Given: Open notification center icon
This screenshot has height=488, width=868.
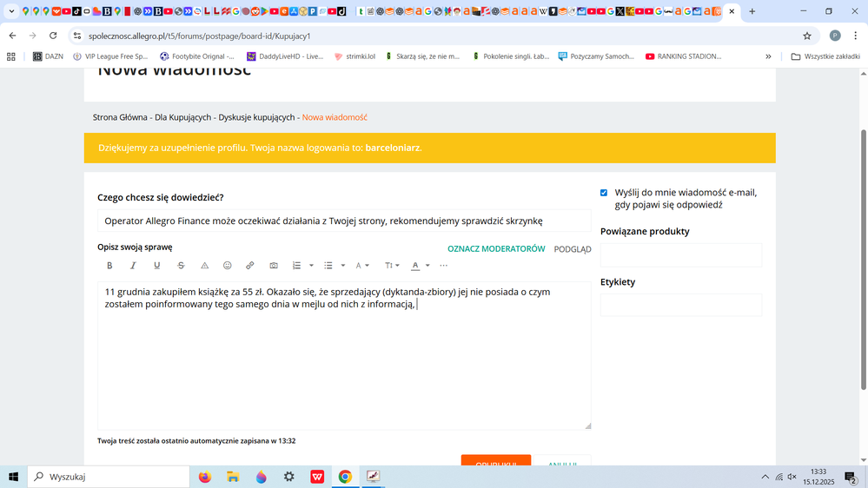Looking at the screenshot, I should [x=851, y=477].
